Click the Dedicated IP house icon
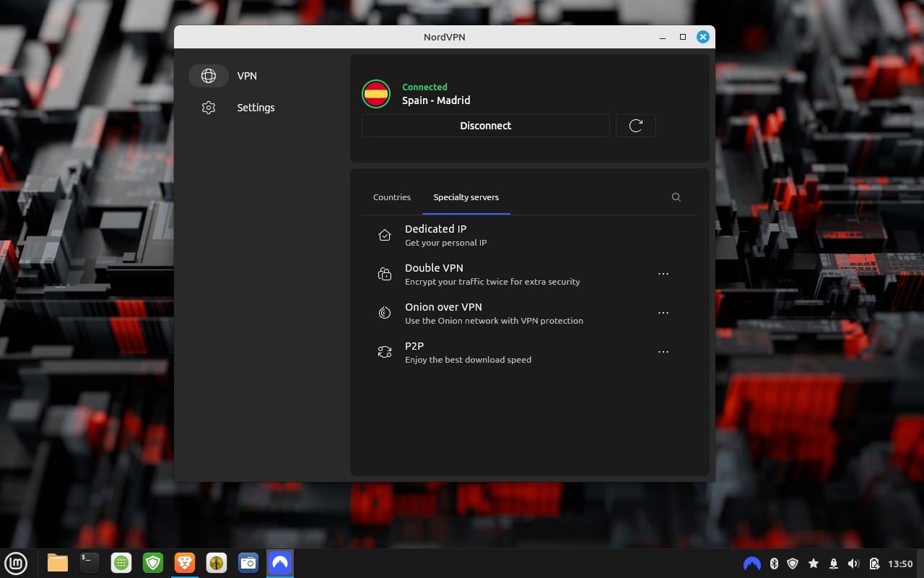Viewport: 924px width, 578px height. tap(385, 235)
